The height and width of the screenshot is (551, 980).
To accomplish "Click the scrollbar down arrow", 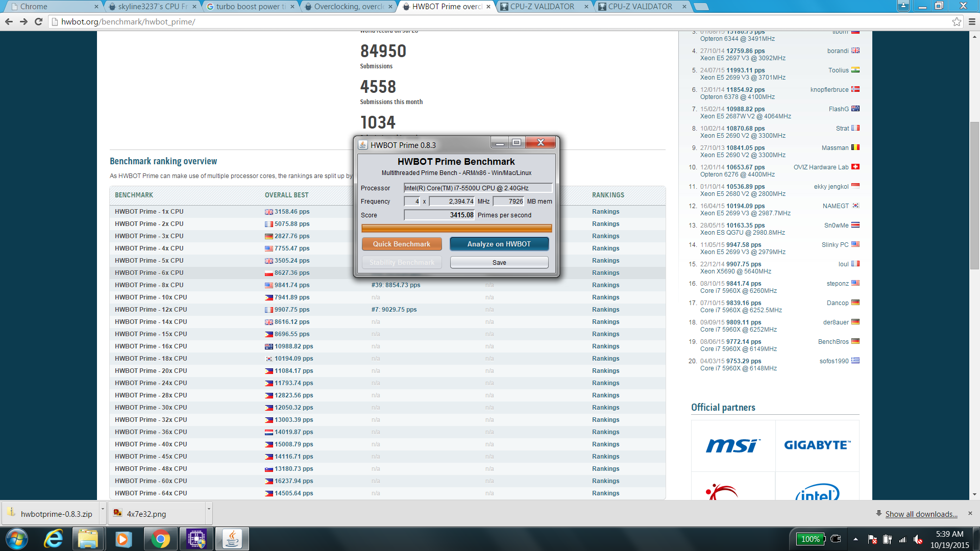I will click(974, 494).
